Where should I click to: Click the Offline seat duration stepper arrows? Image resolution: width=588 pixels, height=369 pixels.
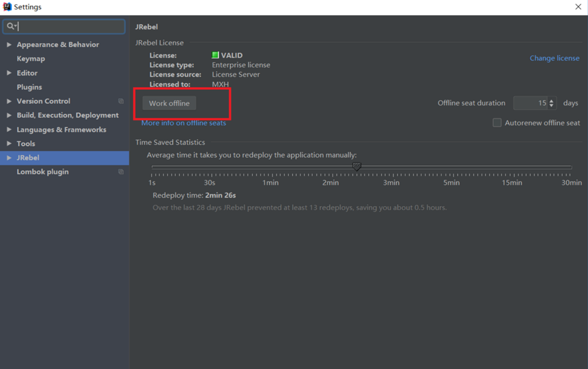551,103
